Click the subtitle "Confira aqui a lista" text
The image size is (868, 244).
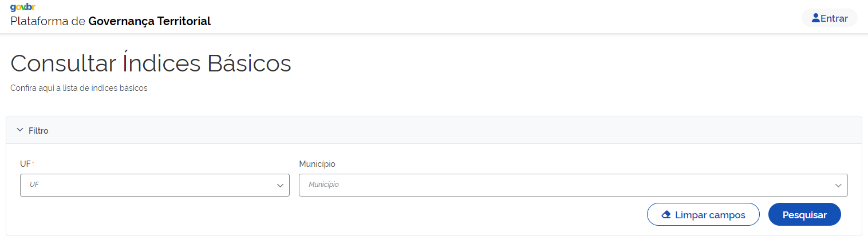[x=79, y=89]
